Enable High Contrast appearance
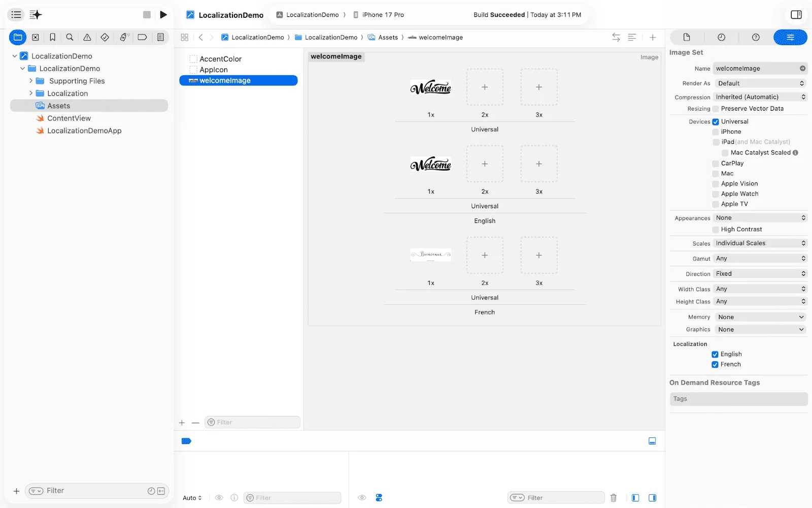Screen dimensions: 812x508 tap(715, 229)
